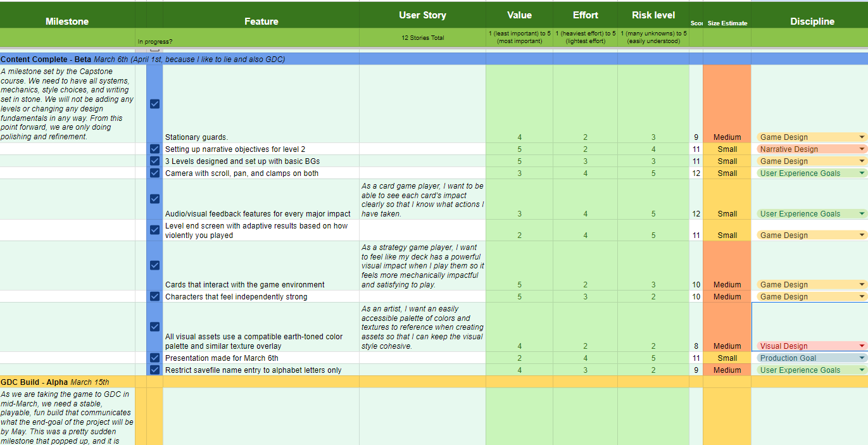Open User Experience Goals dropdown for Restrict savefile row
This screenshot has height=445, width=868.
pos(862,370)
